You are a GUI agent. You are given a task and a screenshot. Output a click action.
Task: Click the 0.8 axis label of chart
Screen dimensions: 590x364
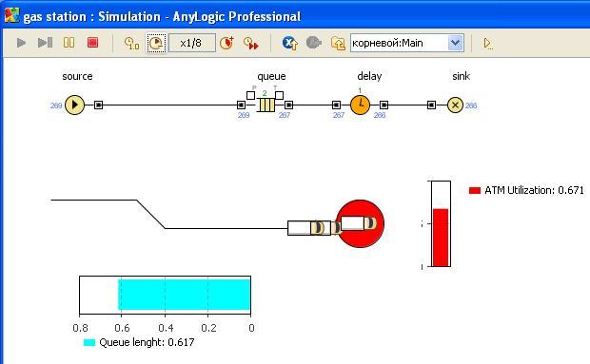point(81,328)
